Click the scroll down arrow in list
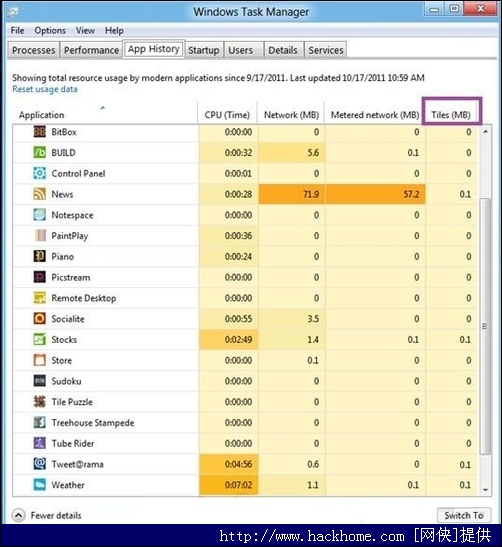The height and width of the screenshot is (547, 502). [485, 490]
